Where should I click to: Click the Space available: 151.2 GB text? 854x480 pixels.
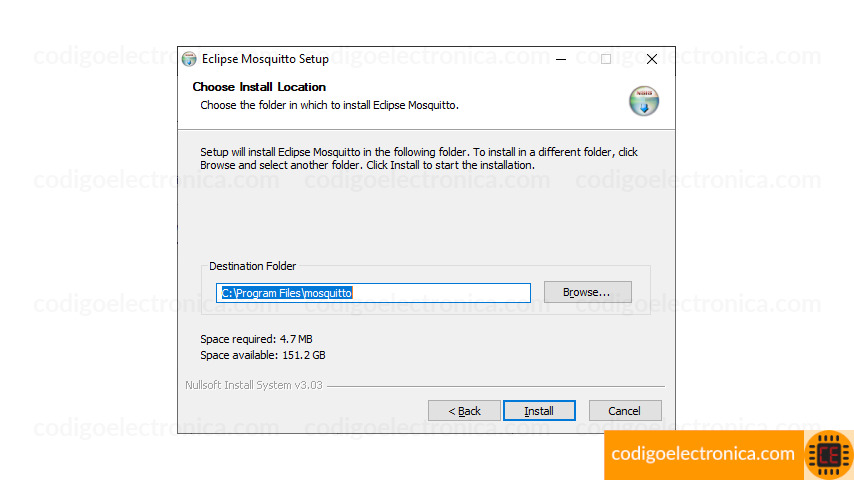(263, 355)
